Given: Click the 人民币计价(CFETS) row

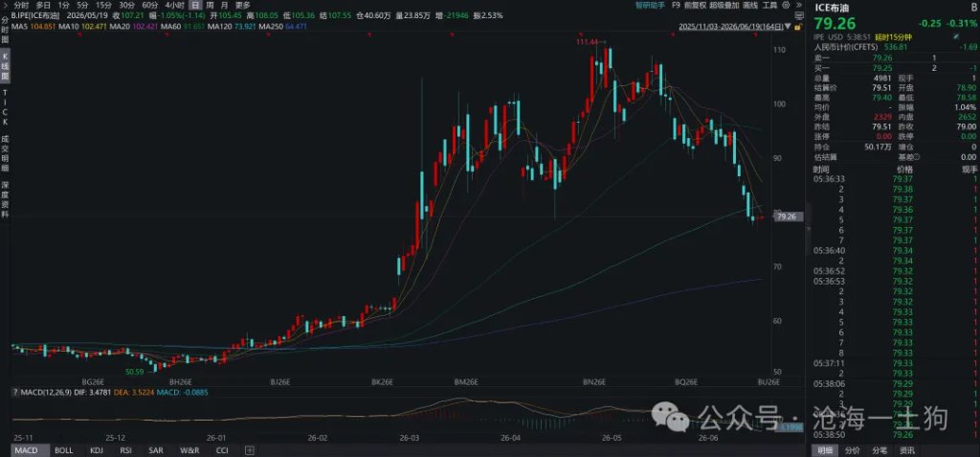Looking at the screenshot, I should click(895, 46).
